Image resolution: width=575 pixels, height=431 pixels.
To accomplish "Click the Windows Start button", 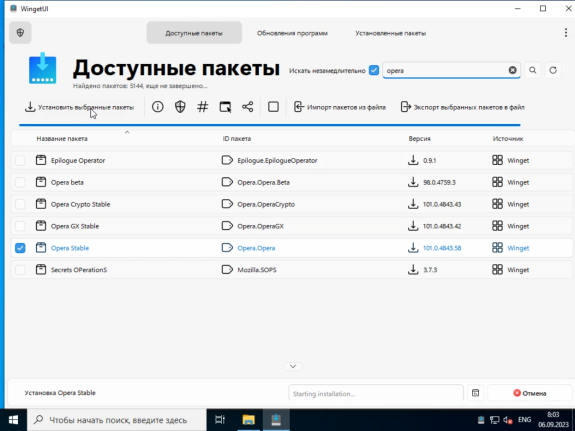I will (13, 420).
